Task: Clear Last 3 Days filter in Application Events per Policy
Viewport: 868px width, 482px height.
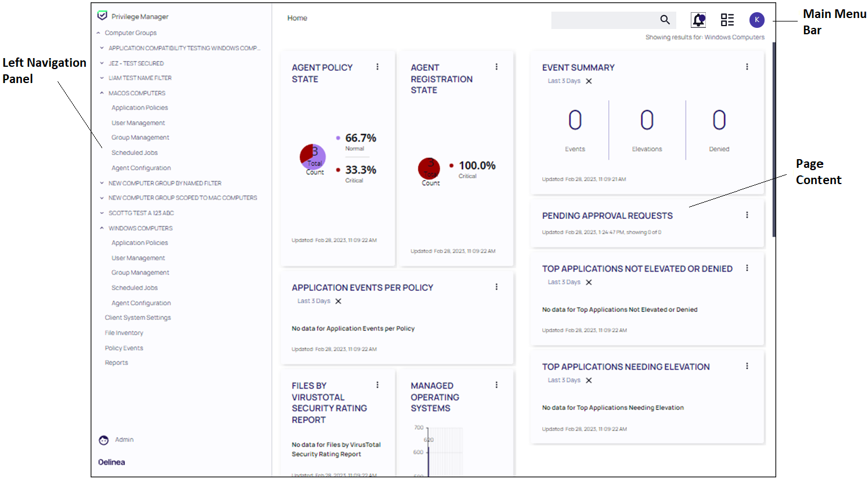Action: [x=338, y=301]
